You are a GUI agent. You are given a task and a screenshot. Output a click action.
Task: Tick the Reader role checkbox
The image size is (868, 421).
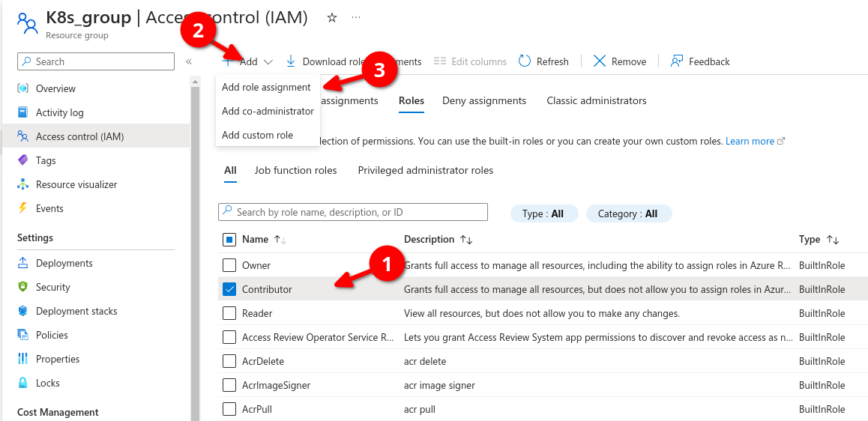[229, 313]
